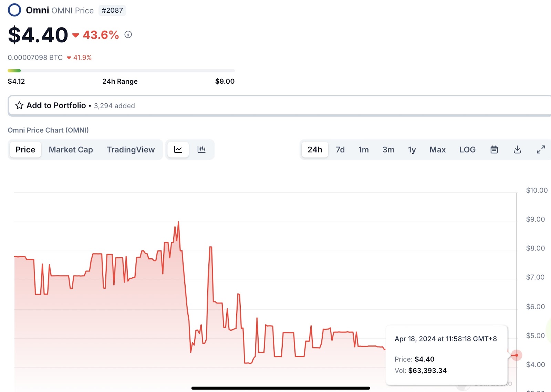This screenshot has width=551, height=392.
Task: Open the calendar date range picker
Action: coord(494,149)
